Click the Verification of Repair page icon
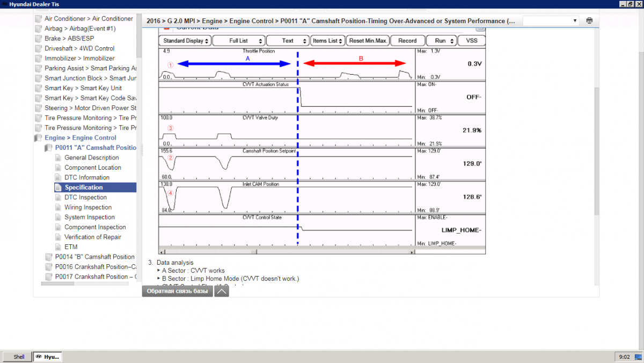This screenshot has width=644, height=363. pyautogui.click(x=58, y=237)
